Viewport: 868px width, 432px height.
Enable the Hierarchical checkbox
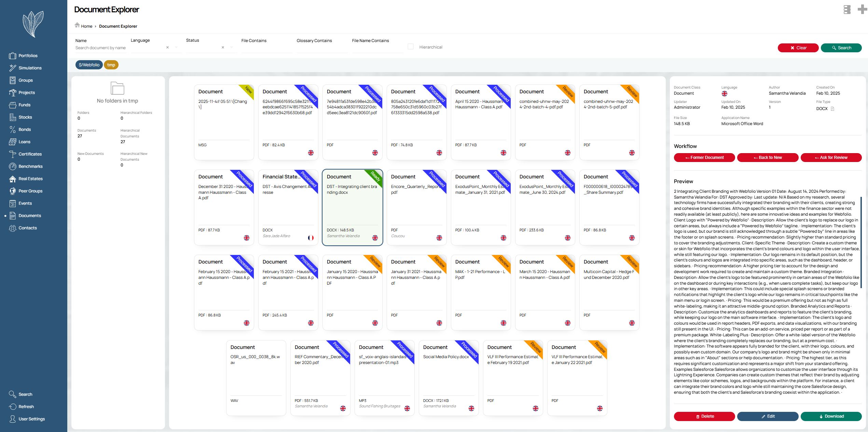[x=411, y=47]
